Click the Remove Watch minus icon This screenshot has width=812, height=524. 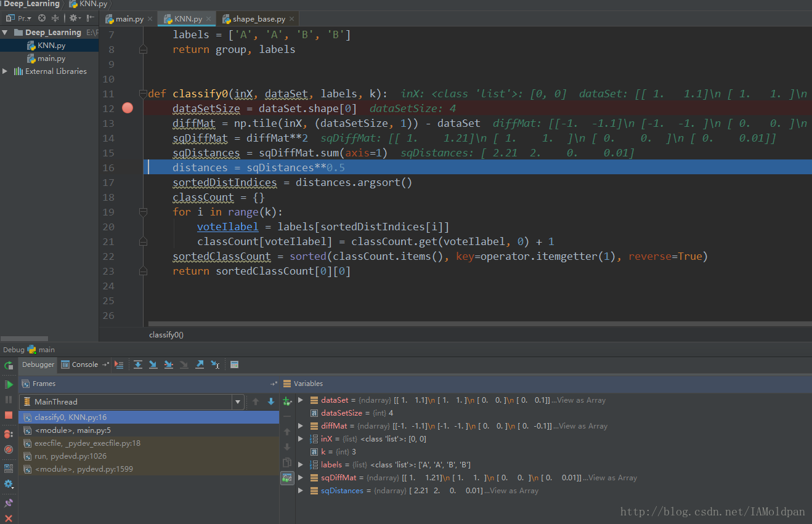tap(287, 416)
